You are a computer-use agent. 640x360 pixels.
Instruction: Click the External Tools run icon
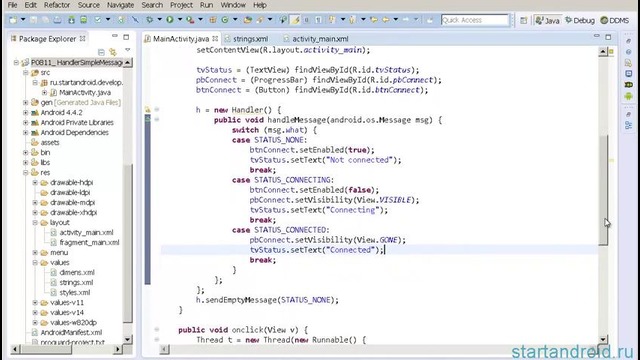(x=190, y=20)
